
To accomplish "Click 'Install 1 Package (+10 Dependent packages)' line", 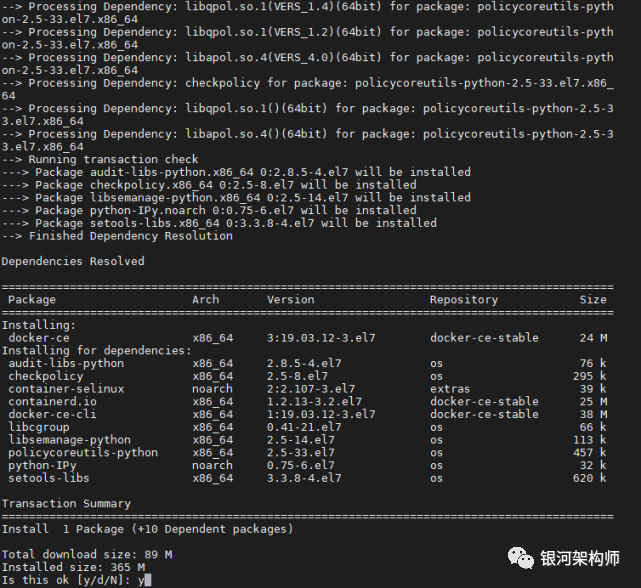I will (148, 529).
